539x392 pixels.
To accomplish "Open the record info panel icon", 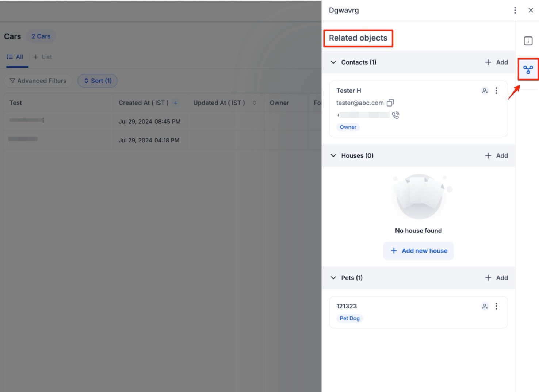I will pos(528,41).
